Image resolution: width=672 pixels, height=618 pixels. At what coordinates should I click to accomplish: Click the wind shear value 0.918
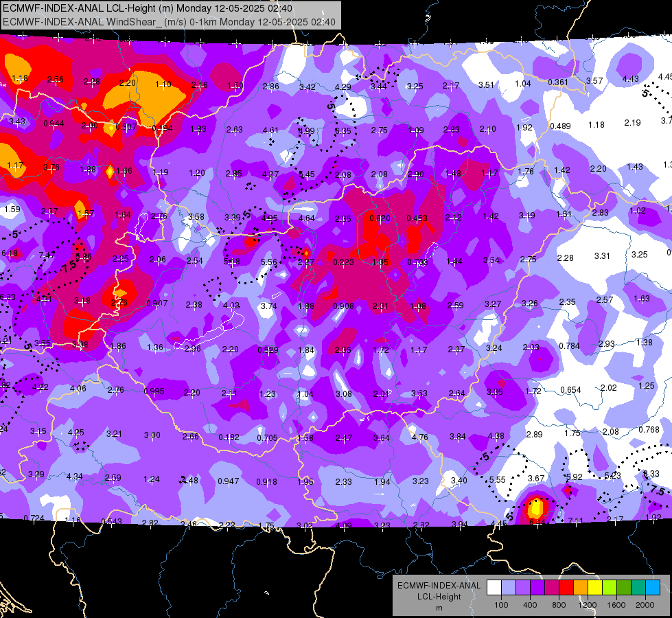[x=266, y=481]
